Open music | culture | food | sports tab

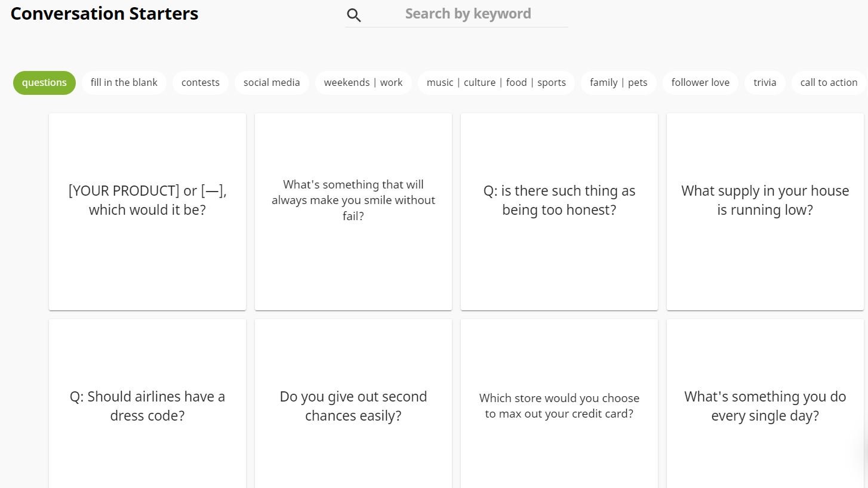click(496, 83)
